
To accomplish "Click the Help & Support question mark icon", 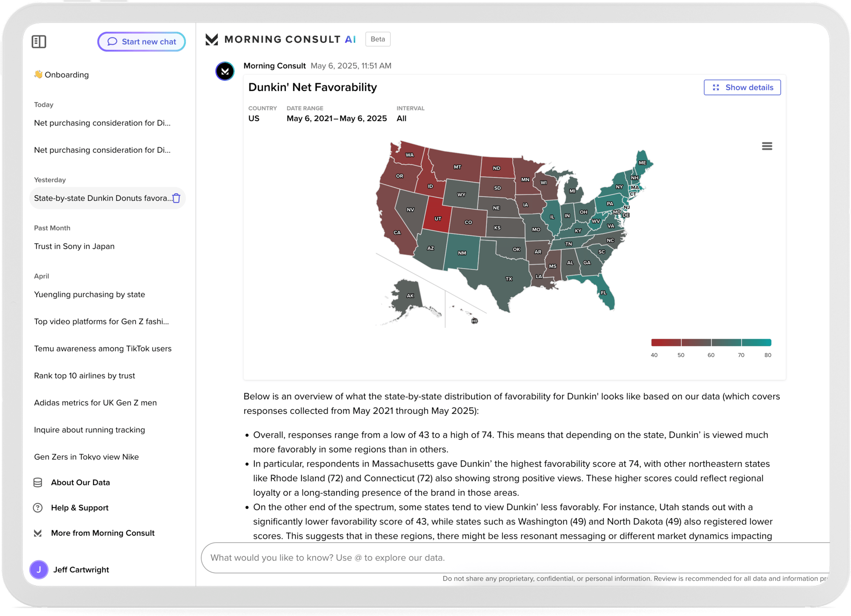I will pos(38,508).
